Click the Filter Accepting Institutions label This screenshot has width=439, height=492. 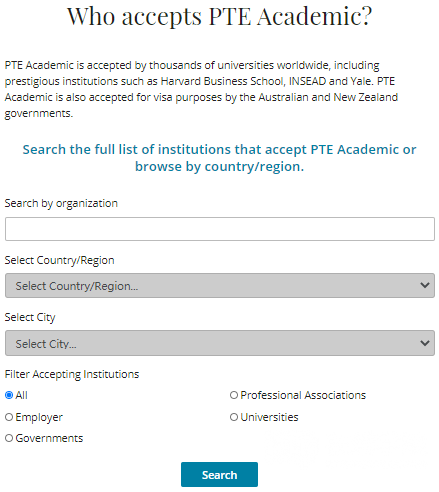click(72, 374)
